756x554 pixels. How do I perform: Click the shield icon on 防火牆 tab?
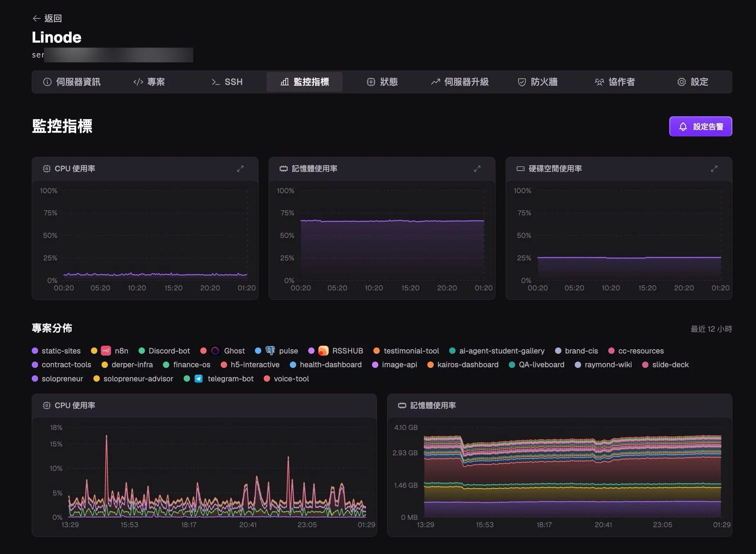click(522, 82)
